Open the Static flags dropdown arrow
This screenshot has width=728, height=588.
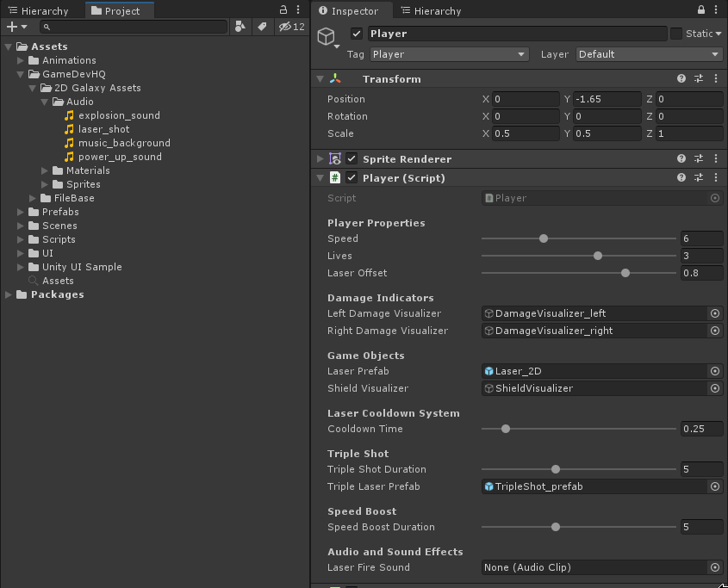tap(719, 34)
